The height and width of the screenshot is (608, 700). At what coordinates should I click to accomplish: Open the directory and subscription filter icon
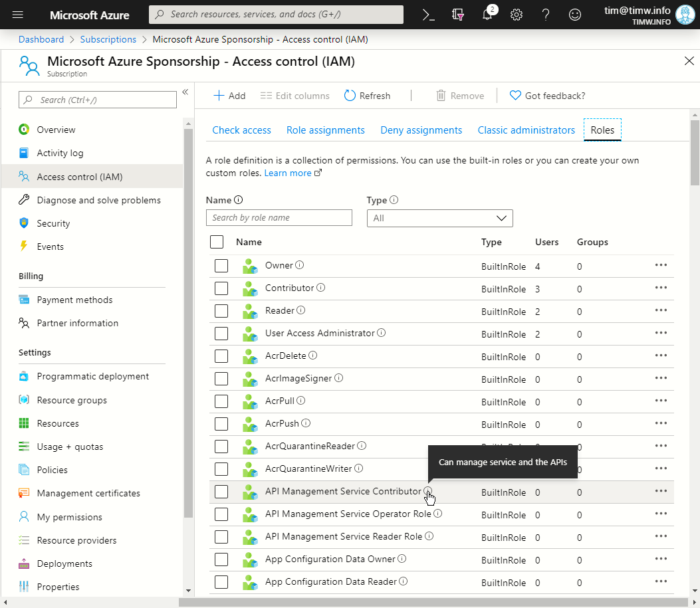pyautogui.click(x=458, y=15)
